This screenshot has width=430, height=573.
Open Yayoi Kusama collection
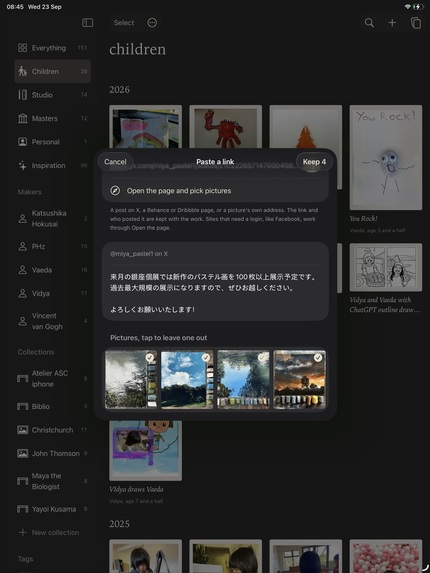[52, 509]
